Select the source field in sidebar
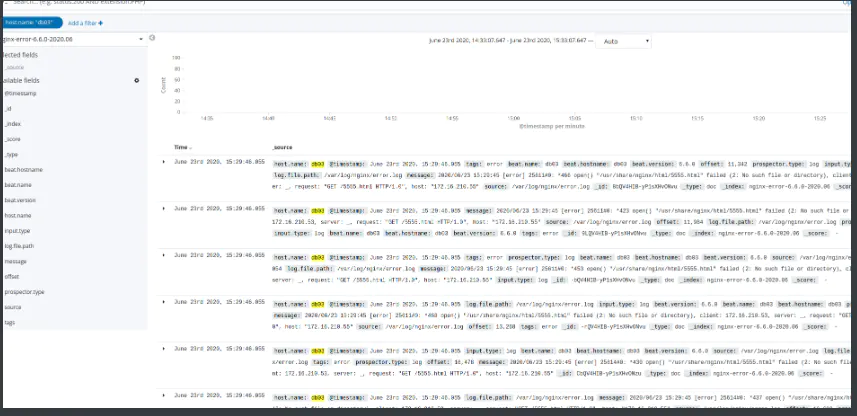 point(13,308)
